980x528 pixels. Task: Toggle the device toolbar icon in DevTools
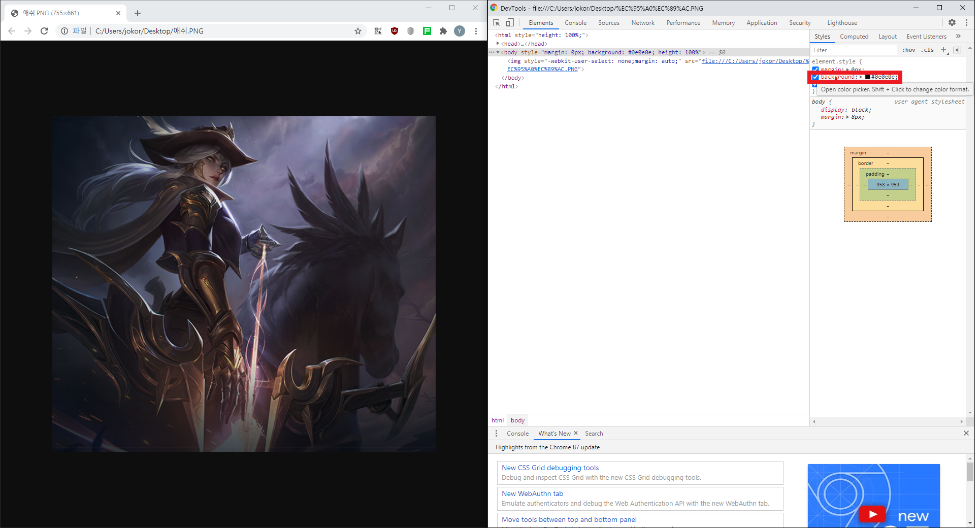coord(510,23)
